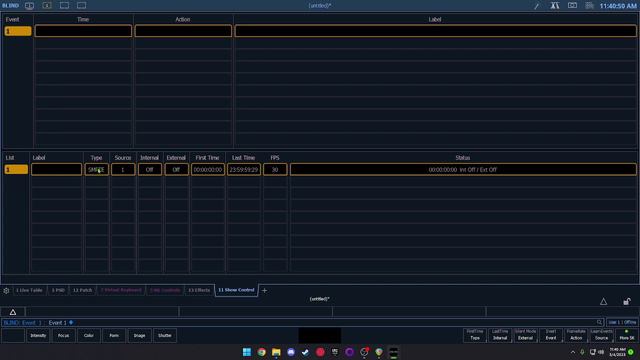
Task: Click the red circular taskbar app icon
Action: coord(320,352)
